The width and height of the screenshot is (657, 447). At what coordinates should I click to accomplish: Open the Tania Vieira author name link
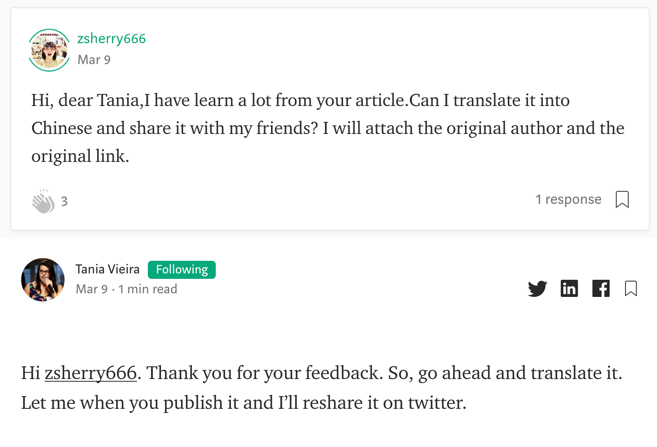click(x=107, y=269)
